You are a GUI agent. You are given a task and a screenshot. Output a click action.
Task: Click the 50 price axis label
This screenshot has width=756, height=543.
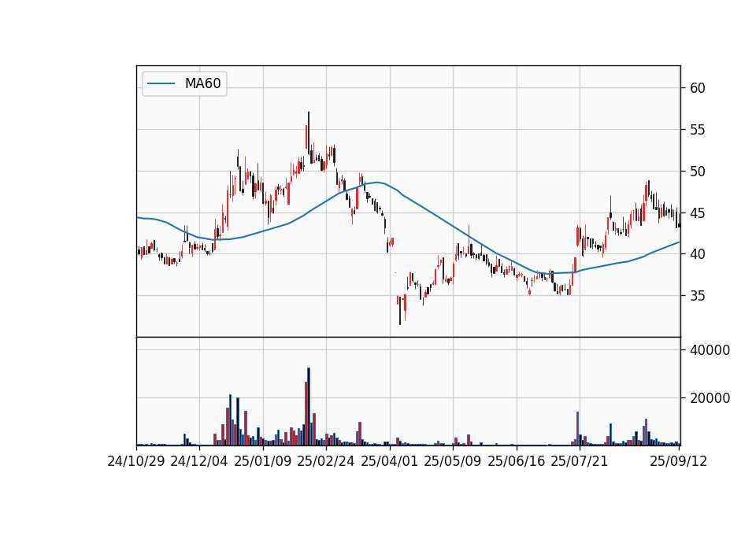(x=698, y=171)
